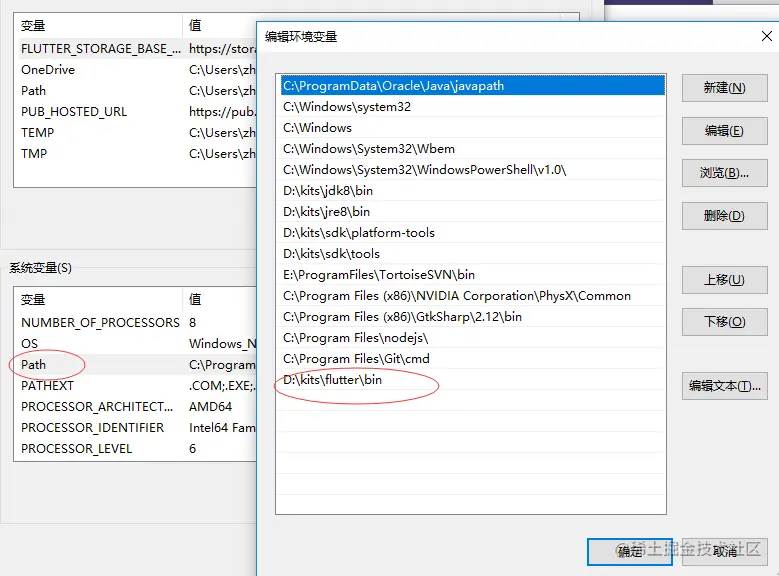Click the 浏览(B)... button
The height and width of the screenshot is (576, 779).
(x=724, y=173)
